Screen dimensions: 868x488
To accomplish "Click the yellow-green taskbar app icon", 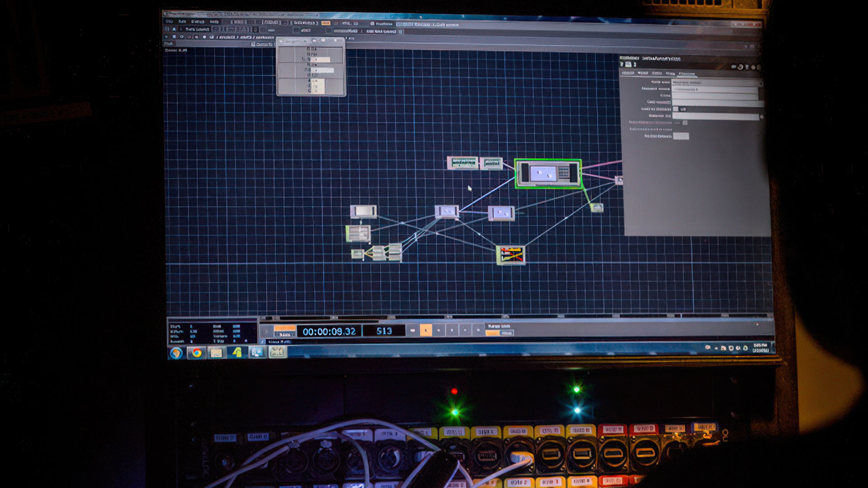I will pyautogui.click(x=237, y=352).
